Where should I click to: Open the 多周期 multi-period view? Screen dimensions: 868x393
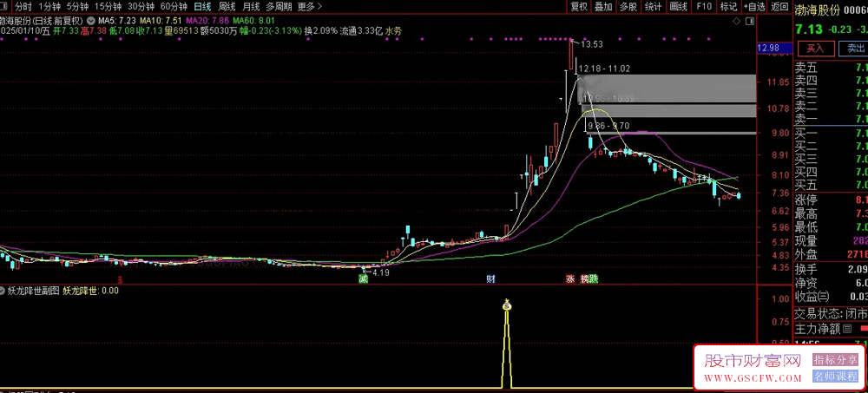tap(279, 7)
